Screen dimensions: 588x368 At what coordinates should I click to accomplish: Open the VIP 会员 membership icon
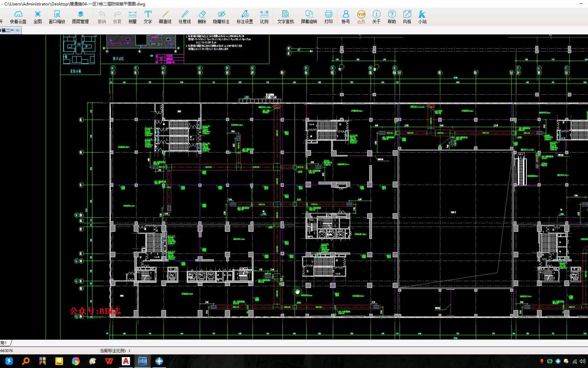[x=361, y=17]
